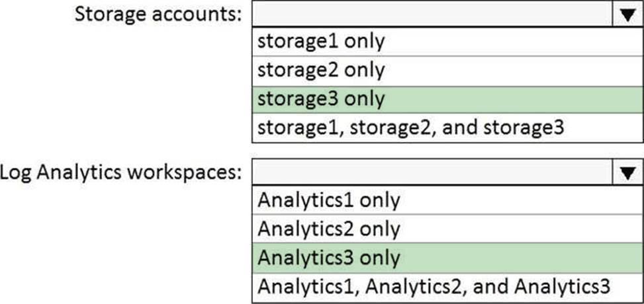Collapse the storage list using its triangle icon
Viewport: 644px width, 304px height.
[625, 14]
